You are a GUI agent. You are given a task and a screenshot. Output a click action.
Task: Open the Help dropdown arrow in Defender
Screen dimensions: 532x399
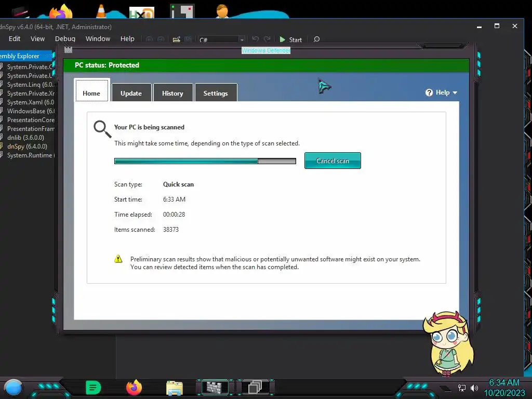coord(455,92)
